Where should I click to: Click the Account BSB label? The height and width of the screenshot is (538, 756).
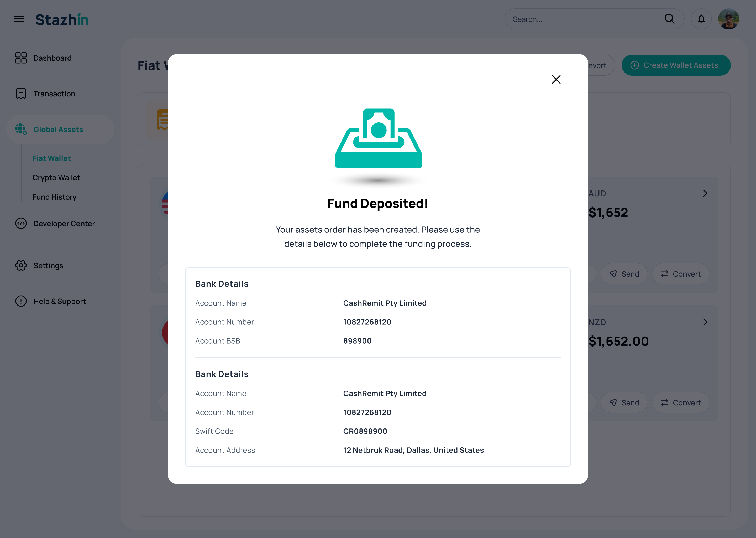(x=218, y=341)
